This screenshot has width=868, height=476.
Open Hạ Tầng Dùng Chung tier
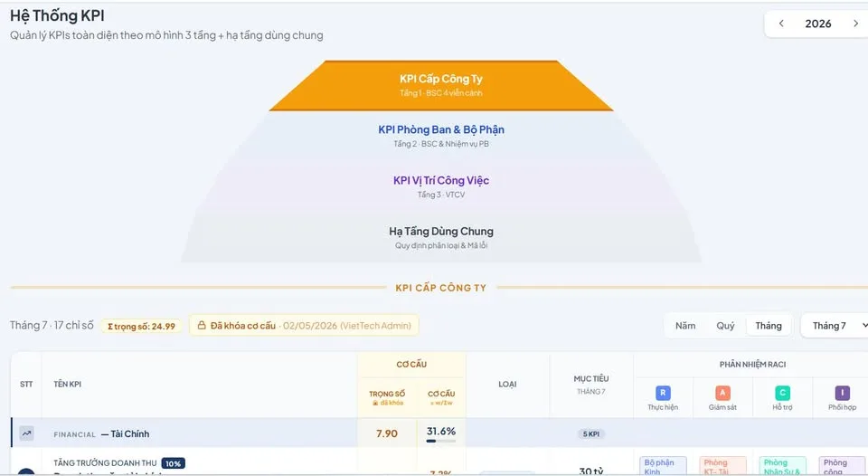[441, 238]
